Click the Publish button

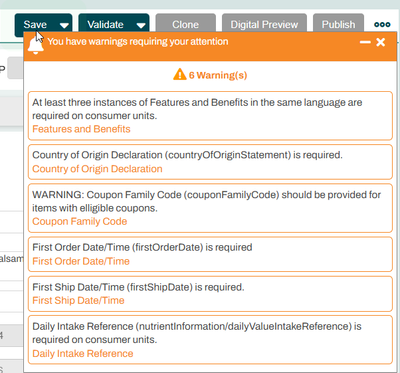tap(338, 24)
